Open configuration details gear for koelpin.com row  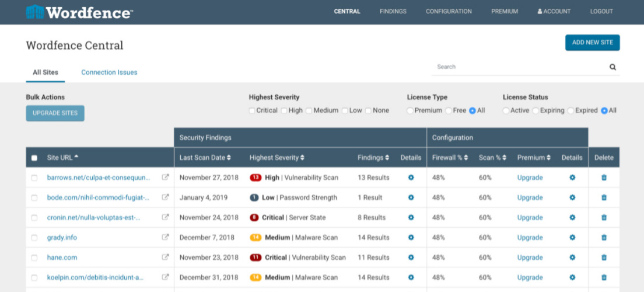[x=572, y=277]
